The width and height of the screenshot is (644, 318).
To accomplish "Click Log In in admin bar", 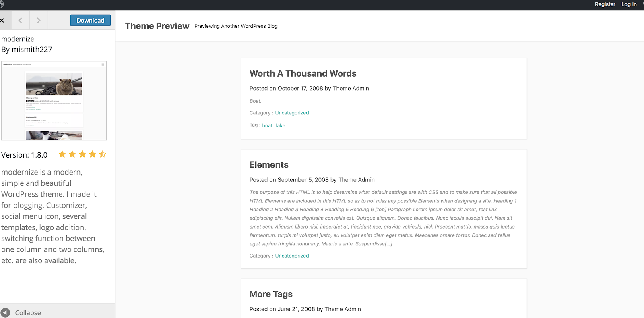I will coord(629,4).
